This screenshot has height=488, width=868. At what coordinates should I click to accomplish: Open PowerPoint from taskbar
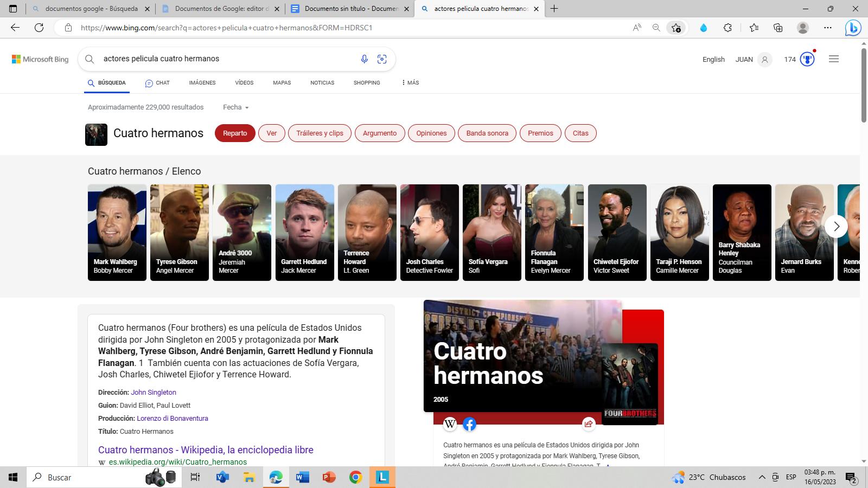(329, 477)
